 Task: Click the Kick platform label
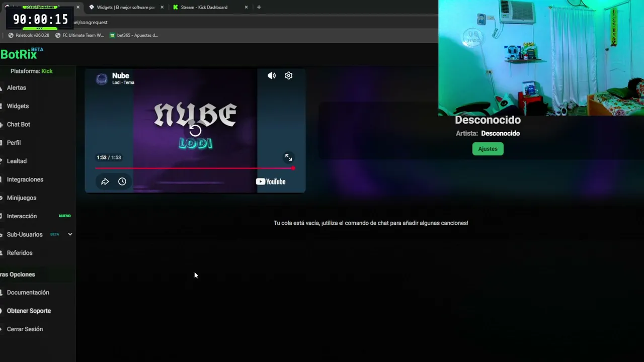pos(47,71)
